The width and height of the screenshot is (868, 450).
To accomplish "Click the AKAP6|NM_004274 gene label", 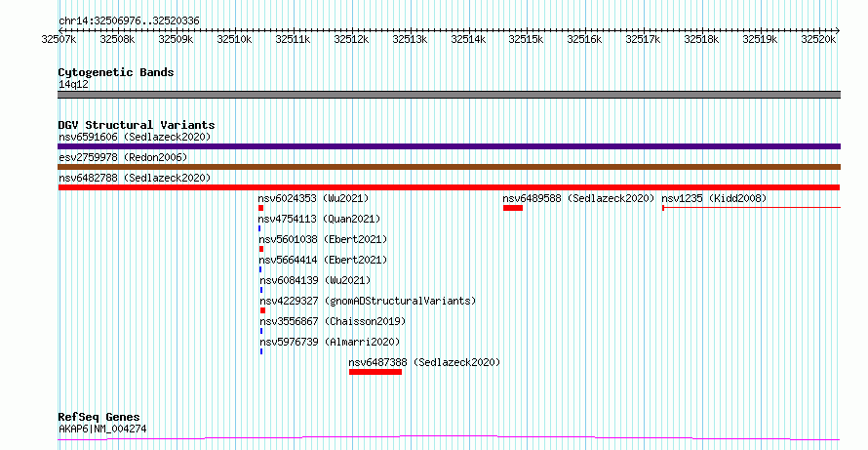I will point(102,429).
